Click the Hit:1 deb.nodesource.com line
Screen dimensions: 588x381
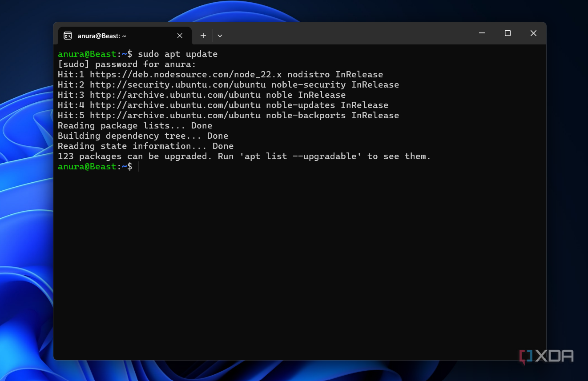coord(220,75)
